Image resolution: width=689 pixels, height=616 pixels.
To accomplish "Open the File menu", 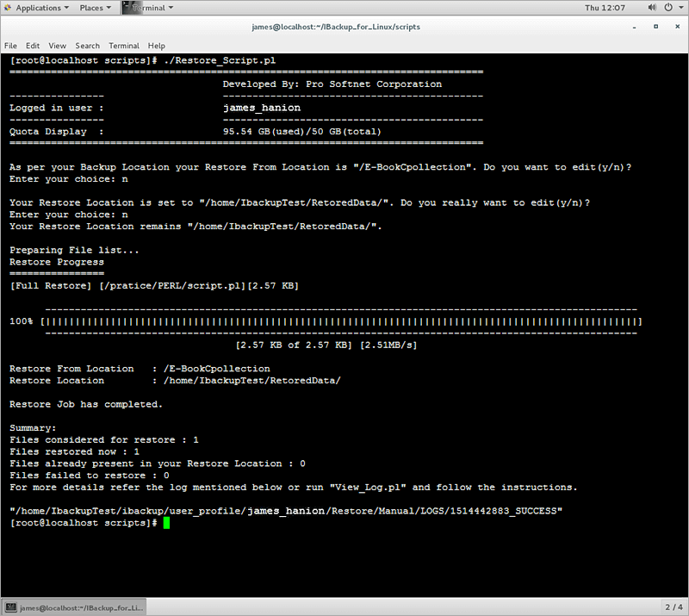I will [10, 46].
